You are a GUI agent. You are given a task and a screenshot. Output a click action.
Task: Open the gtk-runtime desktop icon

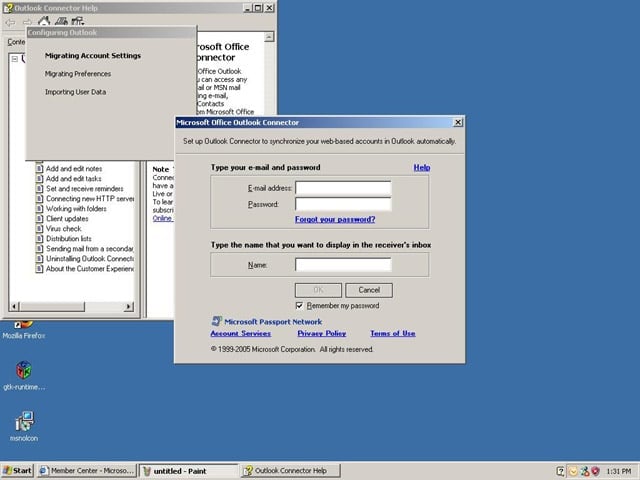[x=24, y=376]
